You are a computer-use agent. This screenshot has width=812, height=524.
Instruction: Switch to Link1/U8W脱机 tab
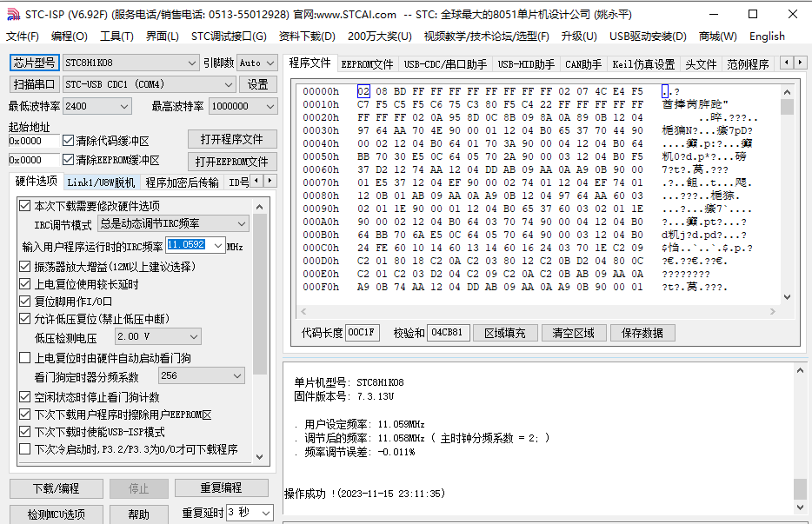(x=101, y=182)
